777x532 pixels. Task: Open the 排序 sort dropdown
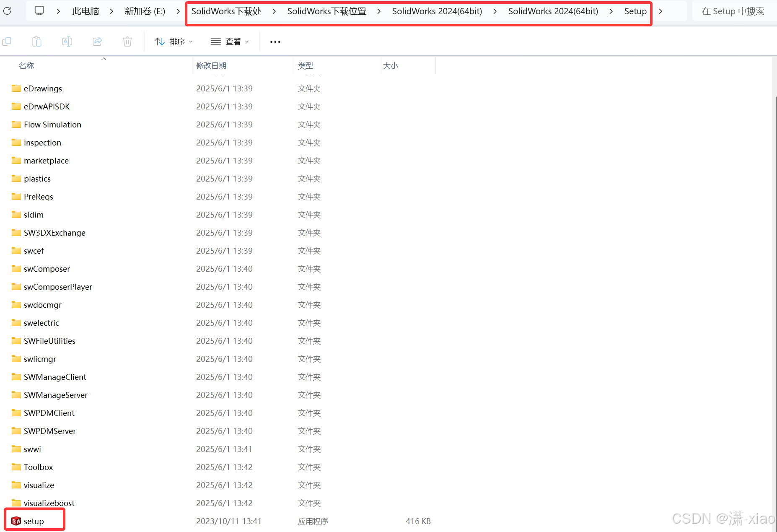point(174,42)
